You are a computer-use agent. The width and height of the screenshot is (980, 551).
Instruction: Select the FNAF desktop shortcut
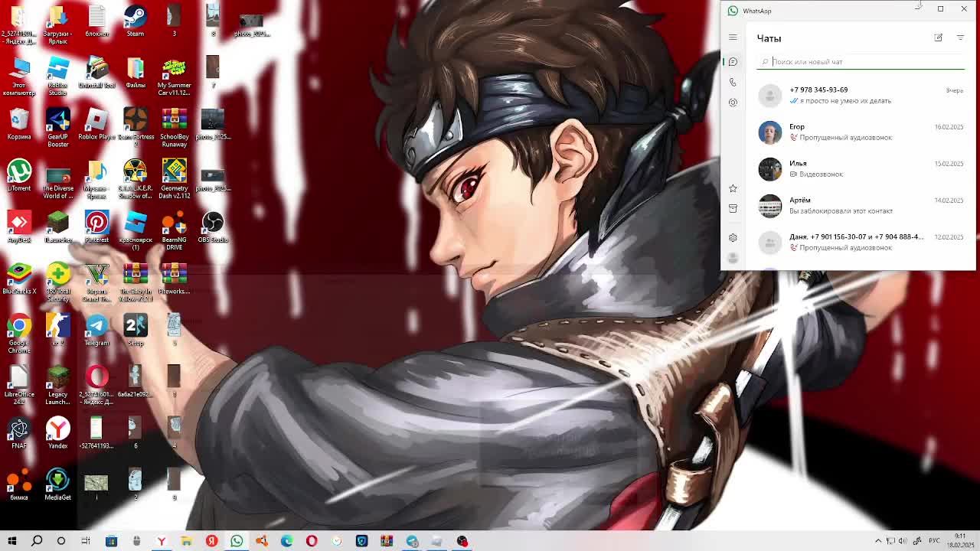point(19,433)
